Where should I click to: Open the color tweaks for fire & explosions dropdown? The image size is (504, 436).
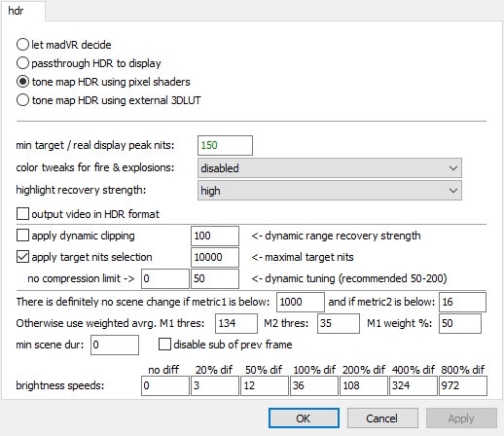[330, 168]
